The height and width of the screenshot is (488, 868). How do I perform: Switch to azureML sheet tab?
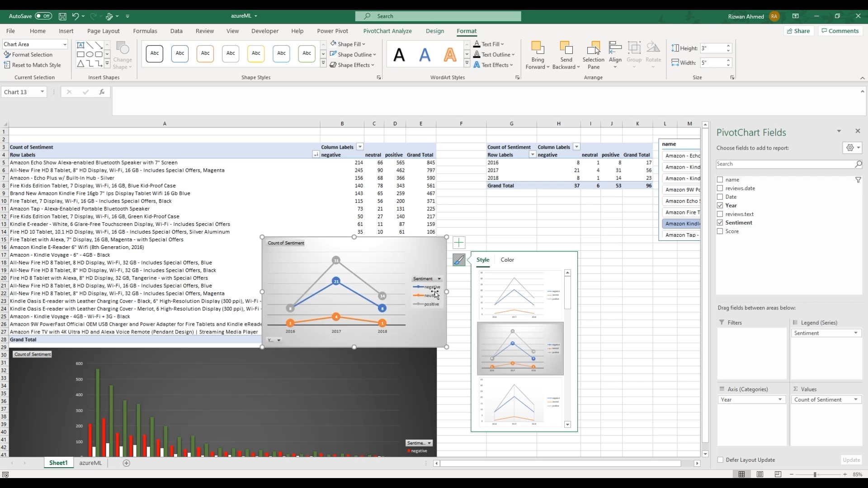(90, 463)
